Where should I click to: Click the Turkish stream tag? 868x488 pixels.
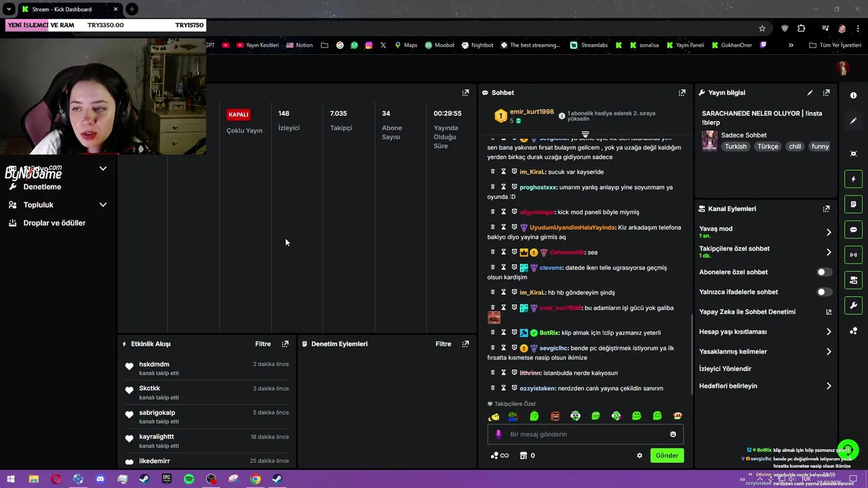tap(735, 146)
